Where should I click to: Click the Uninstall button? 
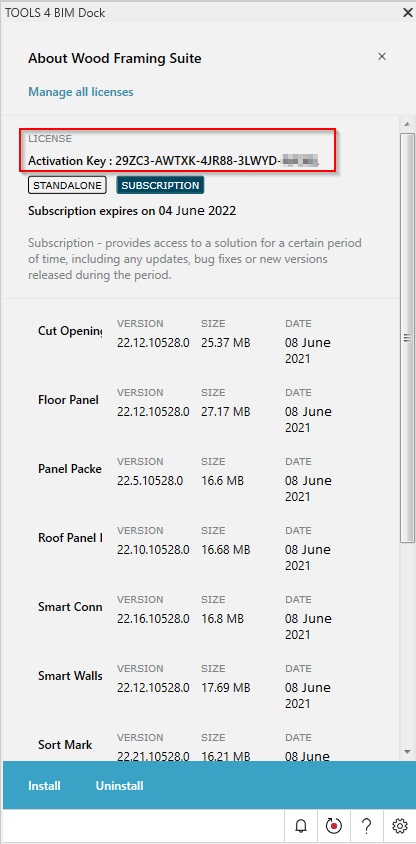pyautogui.click(x=119, y=786)
